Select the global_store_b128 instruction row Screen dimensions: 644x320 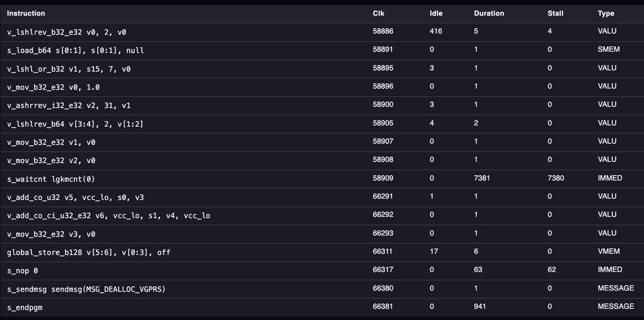point(322,251)
